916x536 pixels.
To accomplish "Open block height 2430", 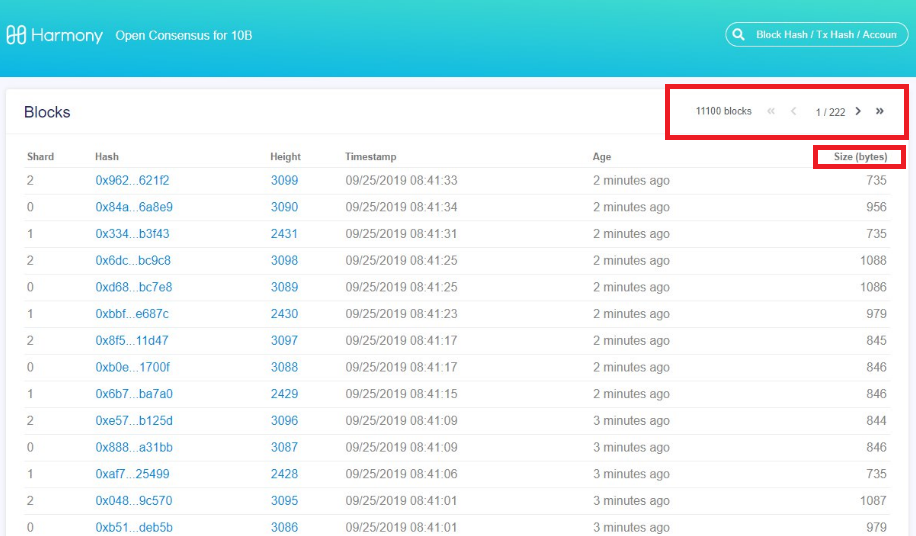I will [284, 314].
